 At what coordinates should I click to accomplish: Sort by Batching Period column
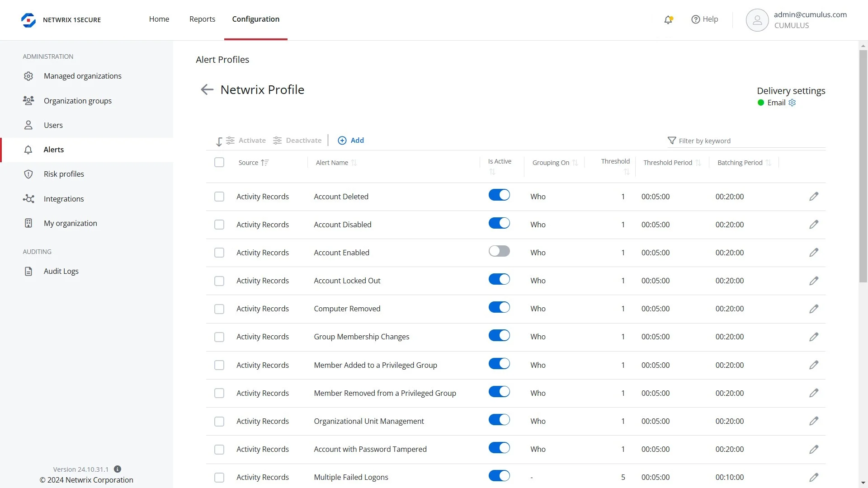pos(745,163)
